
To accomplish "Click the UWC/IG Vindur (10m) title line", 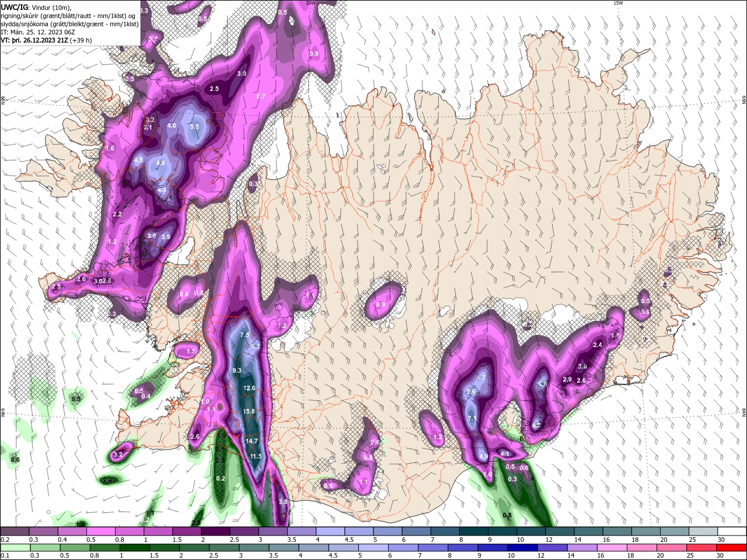I will click(35, 7).
